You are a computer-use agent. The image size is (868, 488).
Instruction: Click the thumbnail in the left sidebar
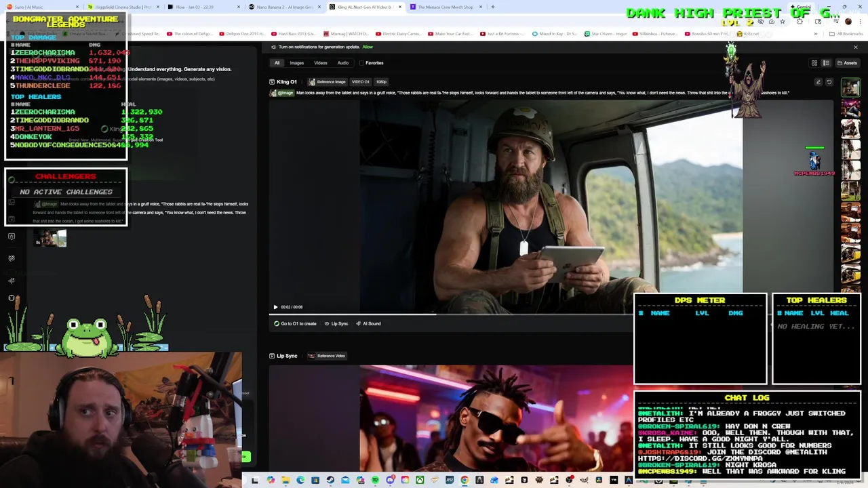click(x=51, y=238)
